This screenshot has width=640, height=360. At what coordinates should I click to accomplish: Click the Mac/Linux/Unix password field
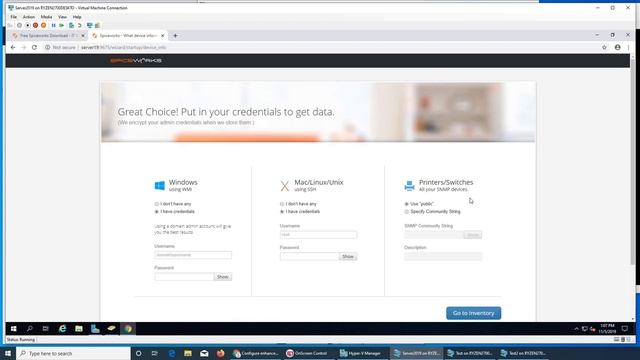pyautogui.click(x=309, y=256)
